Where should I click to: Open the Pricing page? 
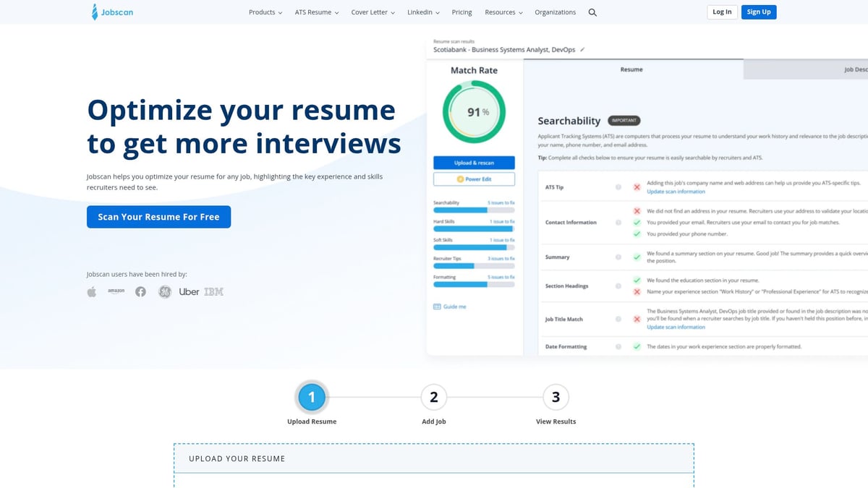(461, 12)
